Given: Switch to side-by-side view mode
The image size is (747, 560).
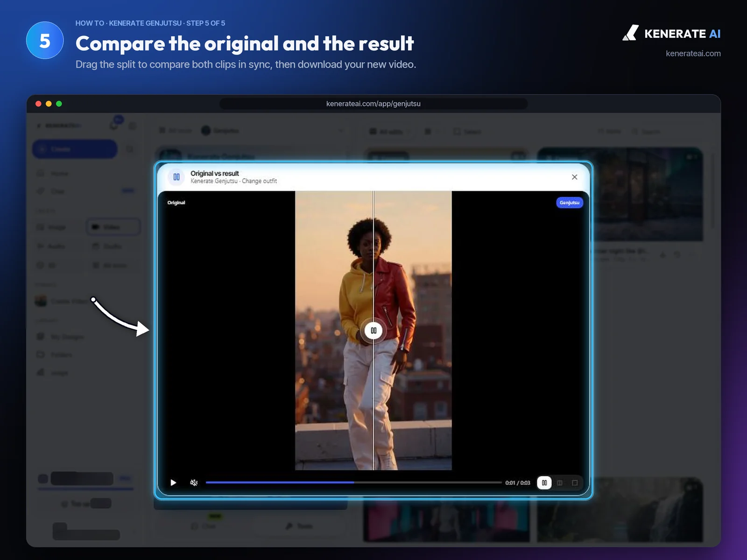Looking at the screenshot, I should [560, 483].
